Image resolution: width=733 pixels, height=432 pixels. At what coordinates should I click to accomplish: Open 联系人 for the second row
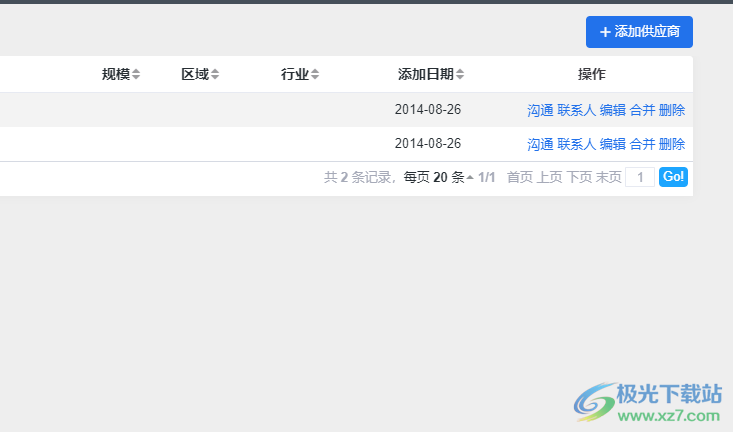tap(576, 144)
